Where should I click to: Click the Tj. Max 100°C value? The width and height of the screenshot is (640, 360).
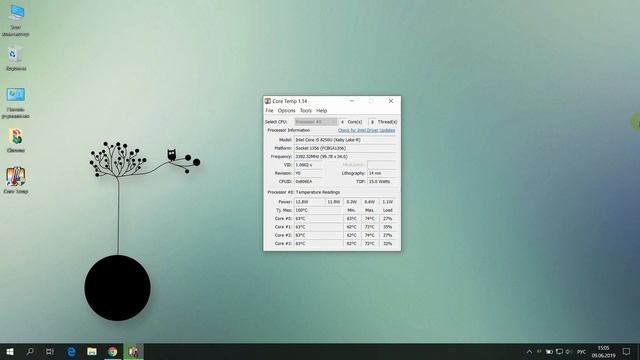pyautogui.click(x=318, y=210)
